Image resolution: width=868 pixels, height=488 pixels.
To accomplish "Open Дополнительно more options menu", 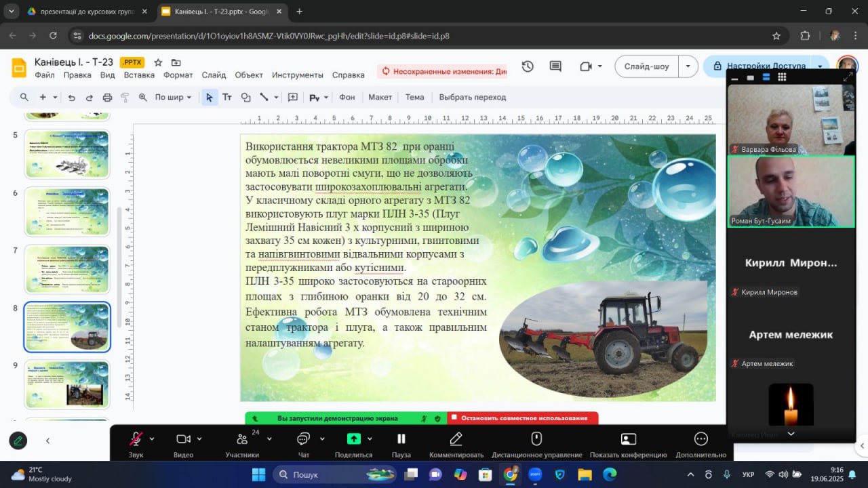I will (x=701, y=443).
